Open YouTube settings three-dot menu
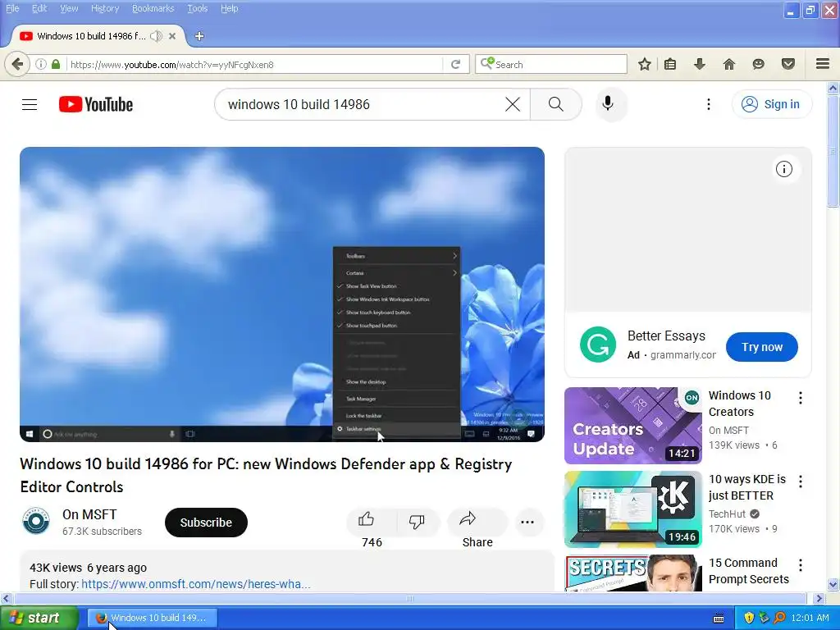Screen dimensions: 840x630 [708, 104]
